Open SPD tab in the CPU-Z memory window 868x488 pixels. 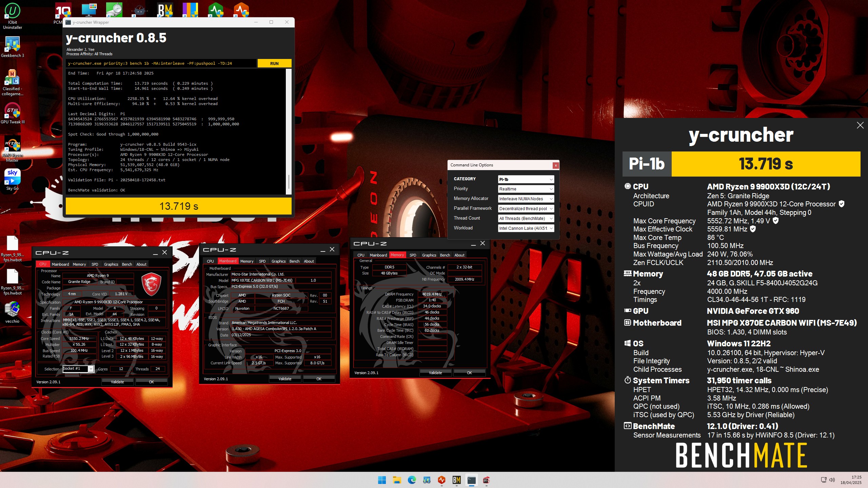pos(413,255)
